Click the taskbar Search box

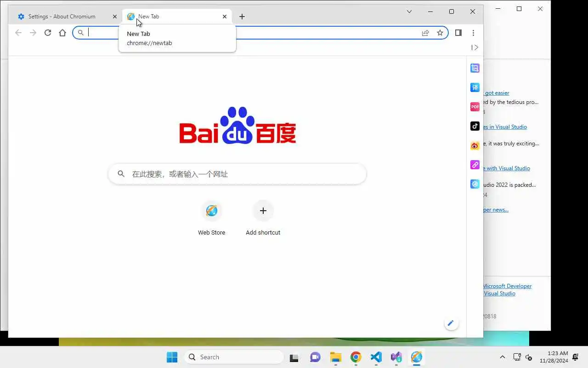pos(234,357)
